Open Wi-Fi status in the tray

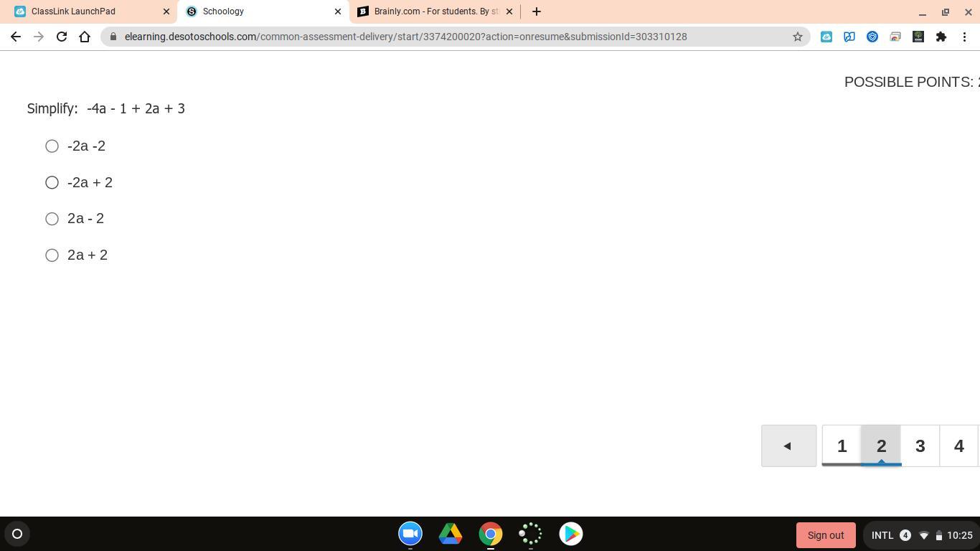(x=924, y=535)
